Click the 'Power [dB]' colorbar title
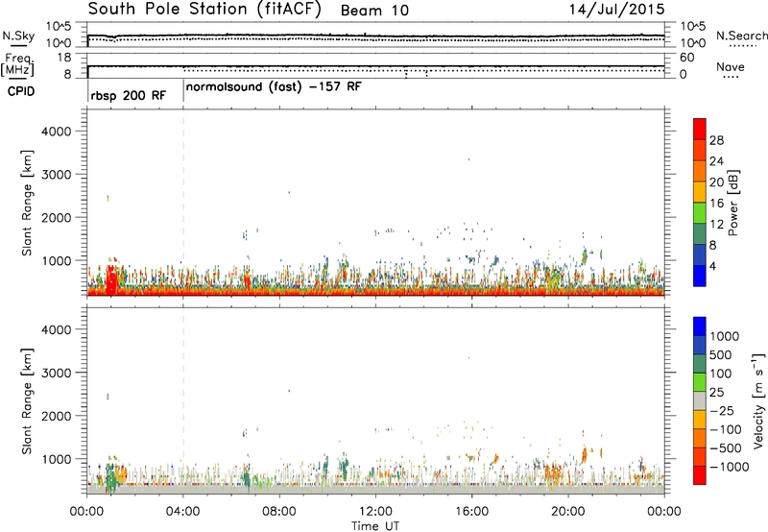Screen dimensions: 768x532 click(x=732, y=203)
